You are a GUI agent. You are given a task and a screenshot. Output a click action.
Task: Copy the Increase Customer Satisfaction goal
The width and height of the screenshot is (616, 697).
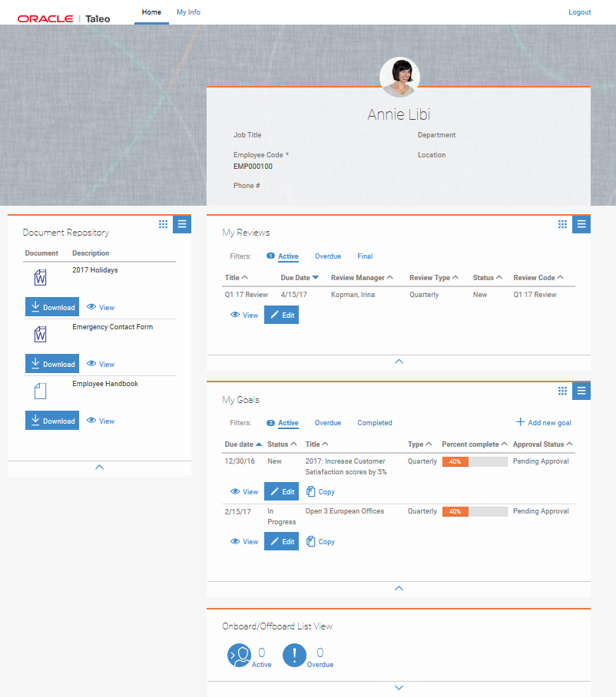tap(321, 491)
